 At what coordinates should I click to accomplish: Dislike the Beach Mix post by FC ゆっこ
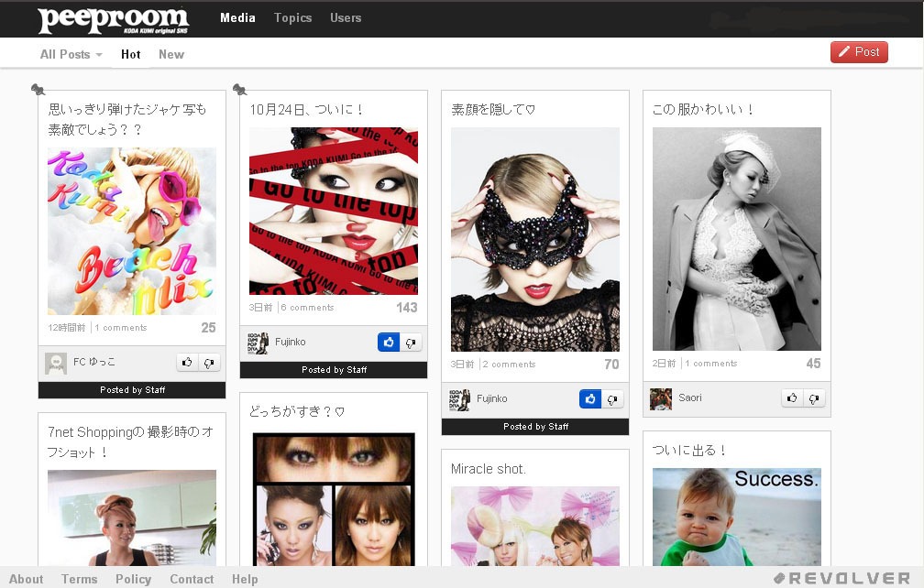pyautogui.click(x=210, y=363)
